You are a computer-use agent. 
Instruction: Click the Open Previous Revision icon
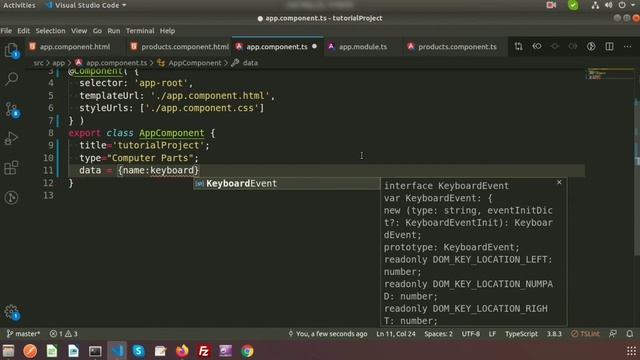[x=537, y=47]
